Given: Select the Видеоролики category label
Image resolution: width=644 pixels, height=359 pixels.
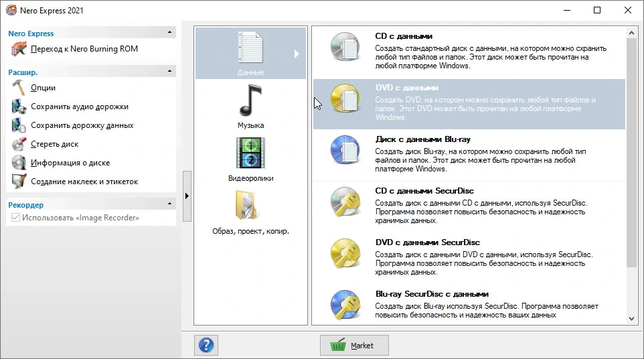Looking at the screenshot, I should click(x=250, y=178).
